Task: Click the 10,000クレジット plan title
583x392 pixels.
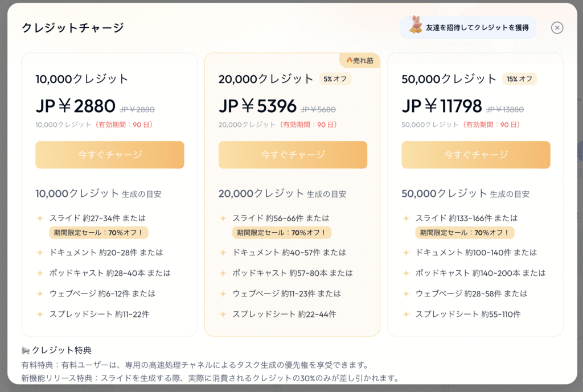Action: tap(82, 79)
